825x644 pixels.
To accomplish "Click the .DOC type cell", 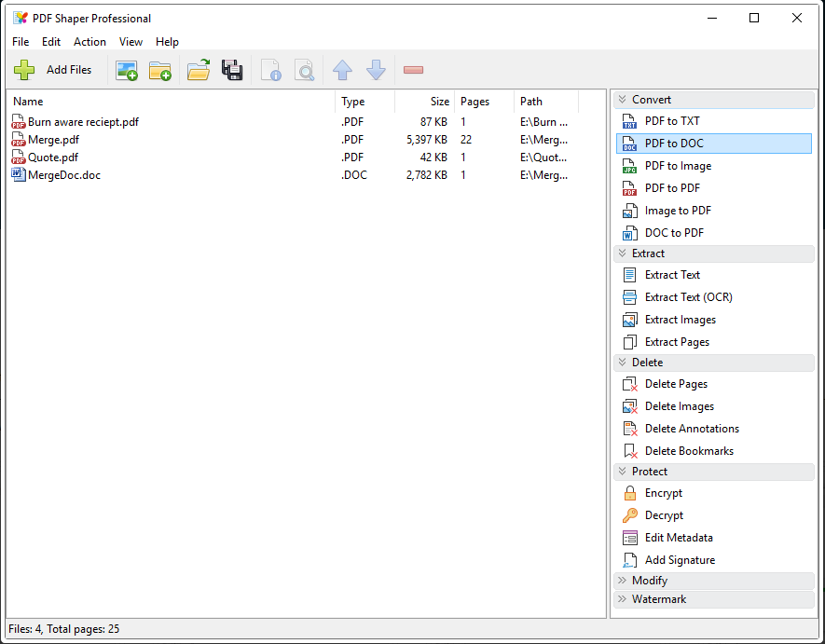I will click(354, 175).
